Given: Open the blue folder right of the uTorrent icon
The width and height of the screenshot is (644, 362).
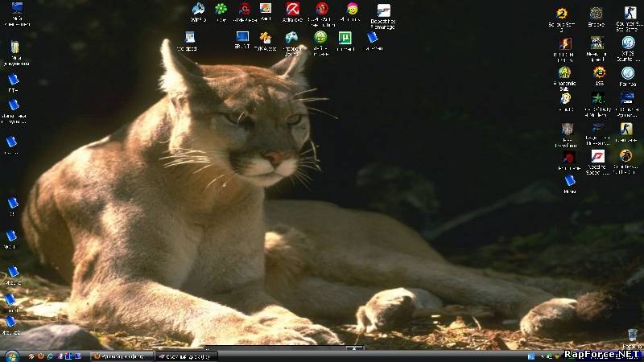Looking at the screenshot, I should click(373, 37).
